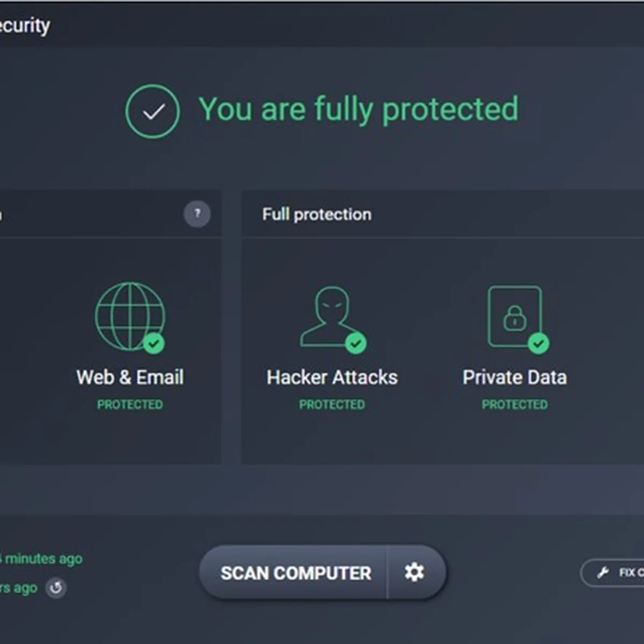The width and height of the screenshot is (644, 644).
Task: Click green check badge on Hacker Attacks
Action: click(x=355, y=343)
